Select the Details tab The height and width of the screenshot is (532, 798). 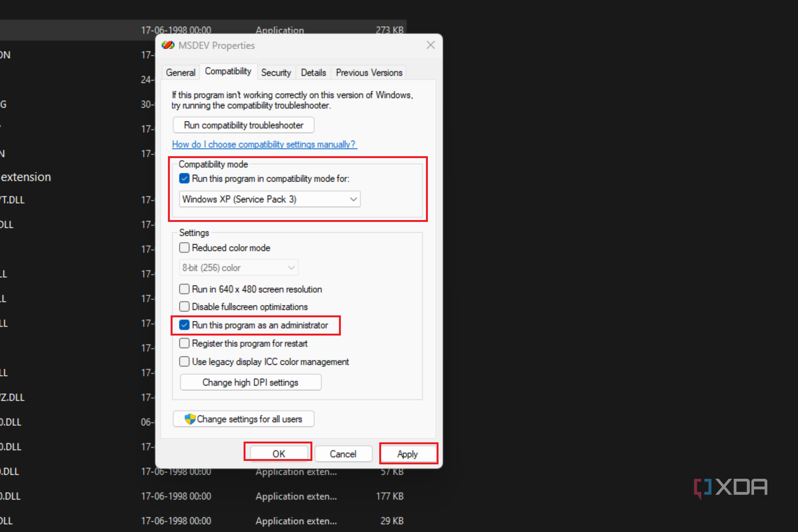[313, 72]
